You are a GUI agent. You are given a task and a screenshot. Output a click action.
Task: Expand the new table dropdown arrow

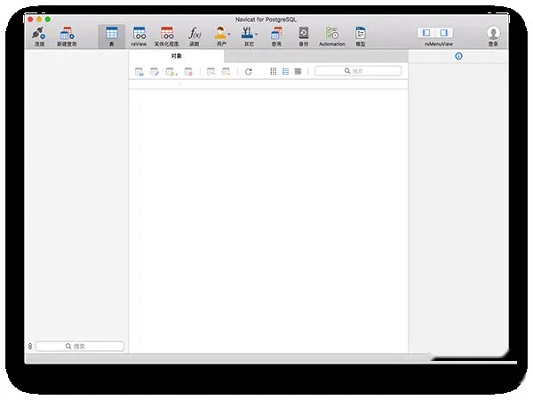177,74
